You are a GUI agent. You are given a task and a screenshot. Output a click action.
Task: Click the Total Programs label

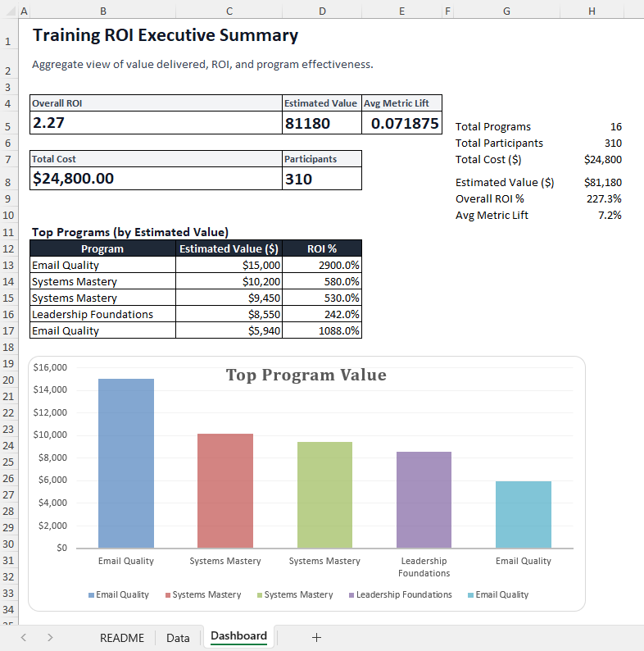pos(493,126)
